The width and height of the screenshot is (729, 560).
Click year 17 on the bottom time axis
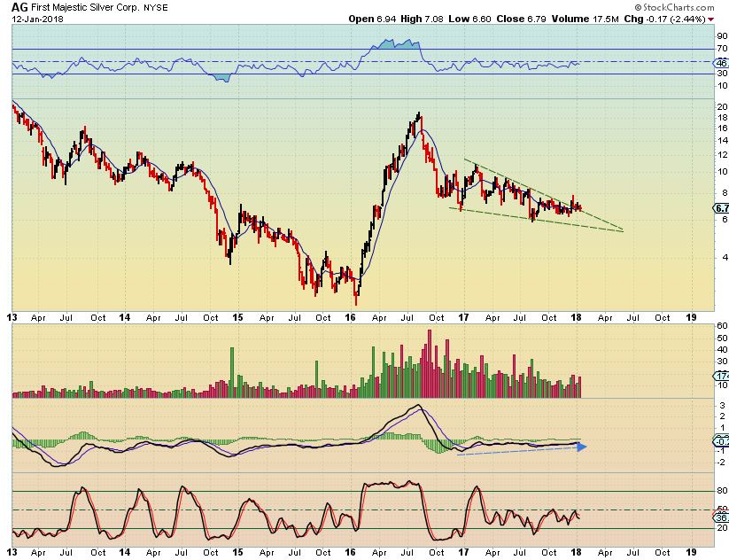click(463, 553)
